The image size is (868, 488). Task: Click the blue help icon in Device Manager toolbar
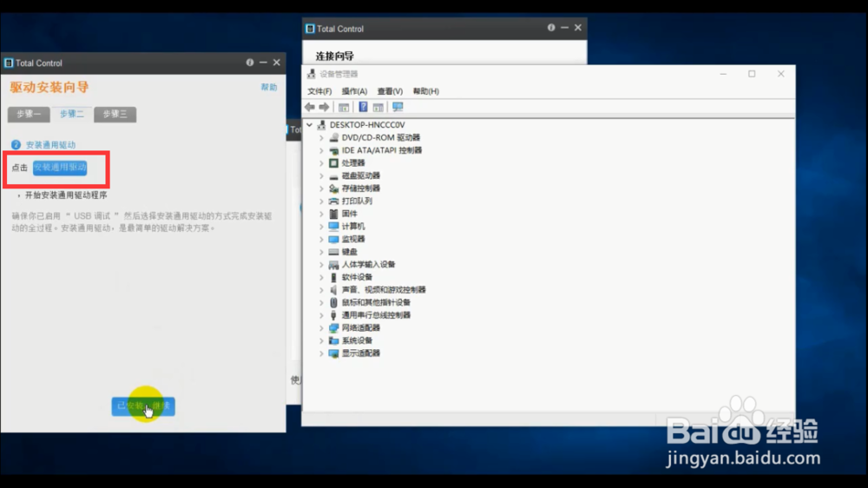pyautogui.click(x=363, y=107)
